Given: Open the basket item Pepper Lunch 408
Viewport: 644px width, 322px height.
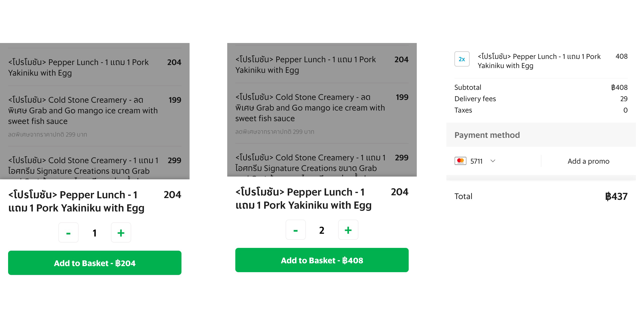Looking at the screenshot, I should tap(541, 61).
